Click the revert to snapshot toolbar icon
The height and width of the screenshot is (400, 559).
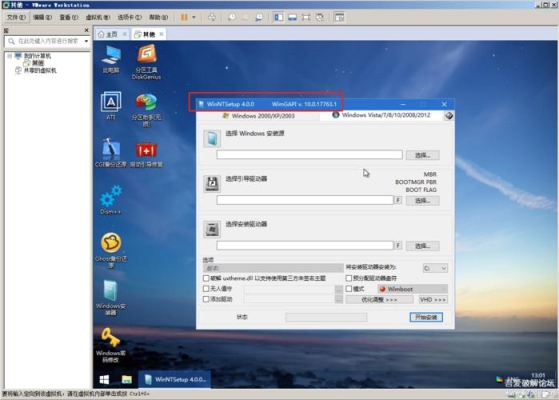click(245, 17)
